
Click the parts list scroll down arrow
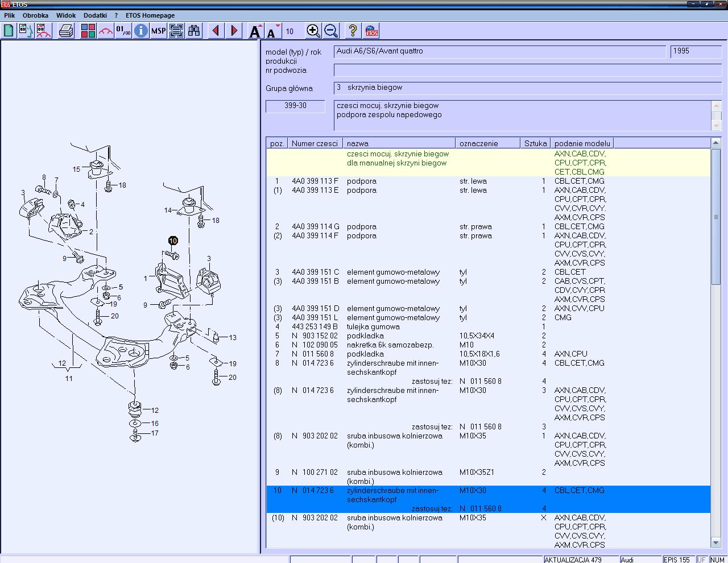(716, 543)
